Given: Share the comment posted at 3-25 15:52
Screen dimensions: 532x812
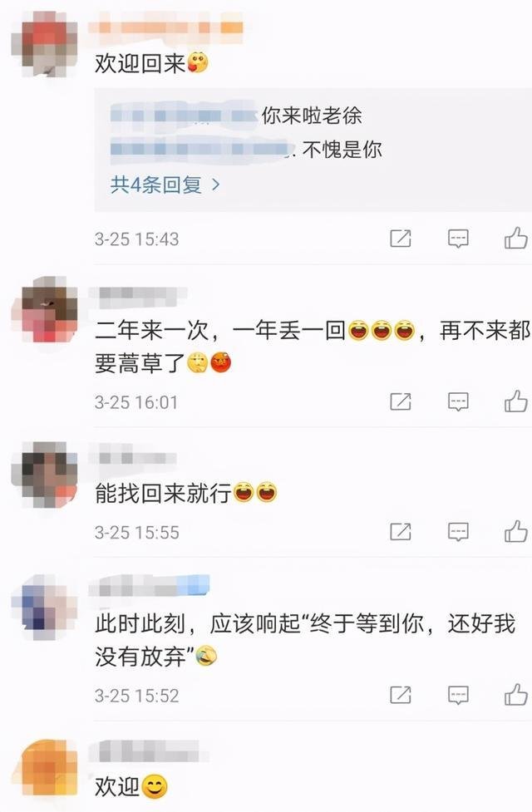Looking at the screenshot, I should tap(401, 695).
